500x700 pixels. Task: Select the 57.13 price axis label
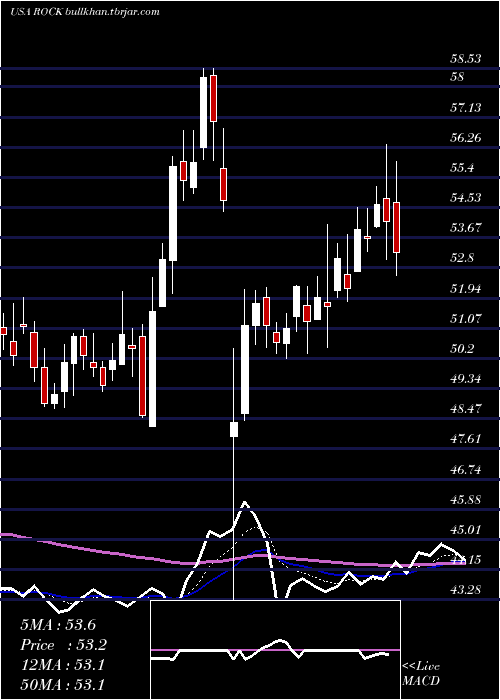[x=465, y=108]
